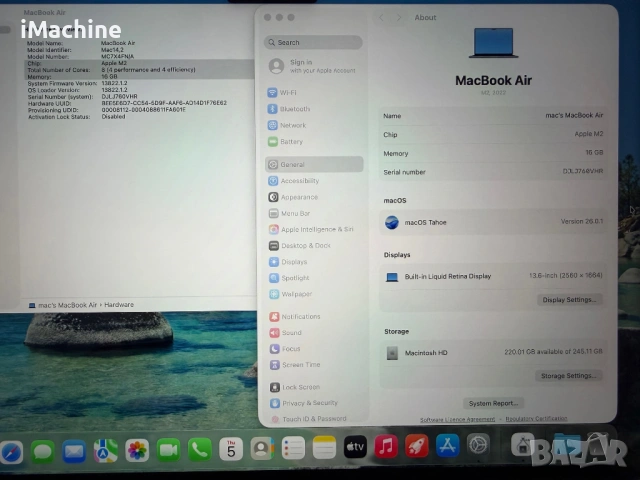640x480 pixels.
Task: Open Network settings in sidebar
Action: point(313,125)
